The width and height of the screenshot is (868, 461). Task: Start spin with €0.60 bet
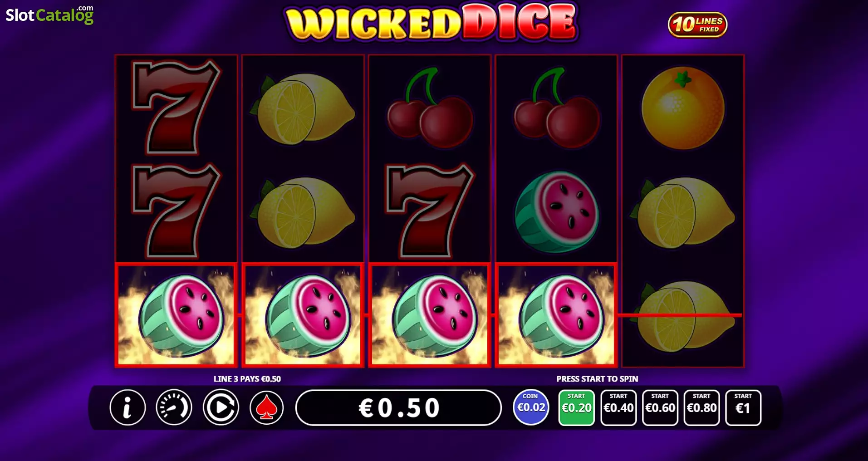tap(660, 407)
